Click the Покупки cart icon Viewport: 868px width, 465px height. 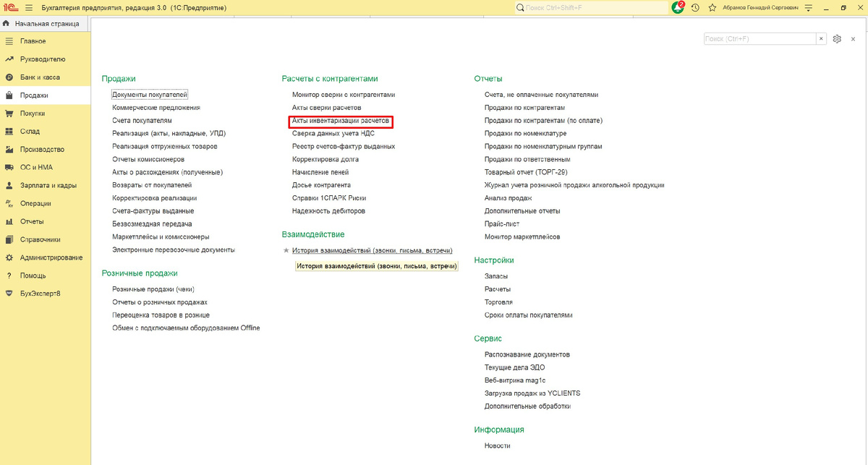click(9, 114)
